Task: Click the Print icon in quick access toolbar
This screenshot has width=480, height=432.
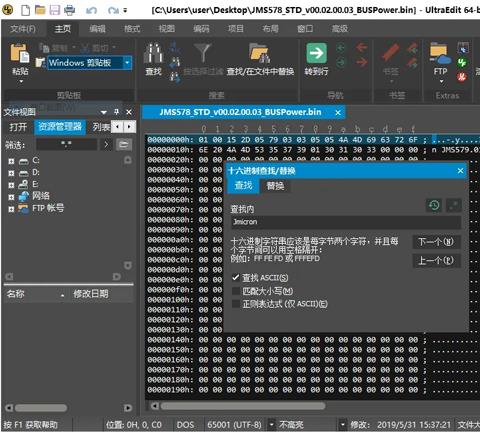Action: point(69,10)
